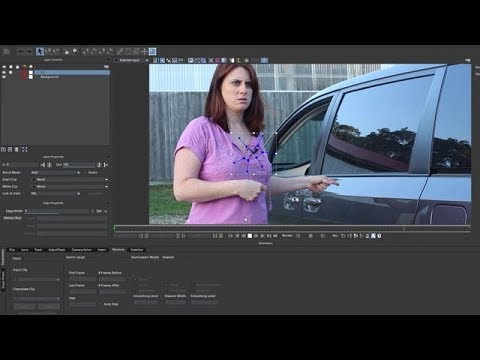
Task: Open the Matte Clip dropdown
Action: tap(70, 186)
